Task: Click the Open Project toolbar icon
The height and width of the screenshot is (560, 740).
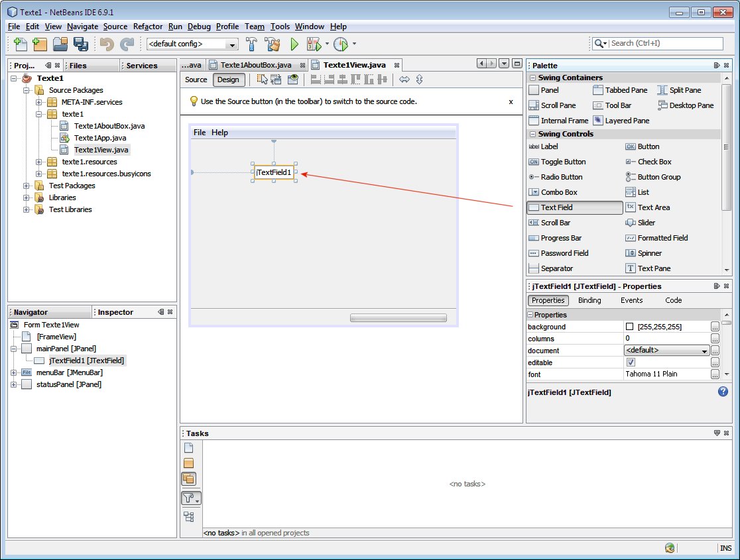Action: [x=60, y=44]
